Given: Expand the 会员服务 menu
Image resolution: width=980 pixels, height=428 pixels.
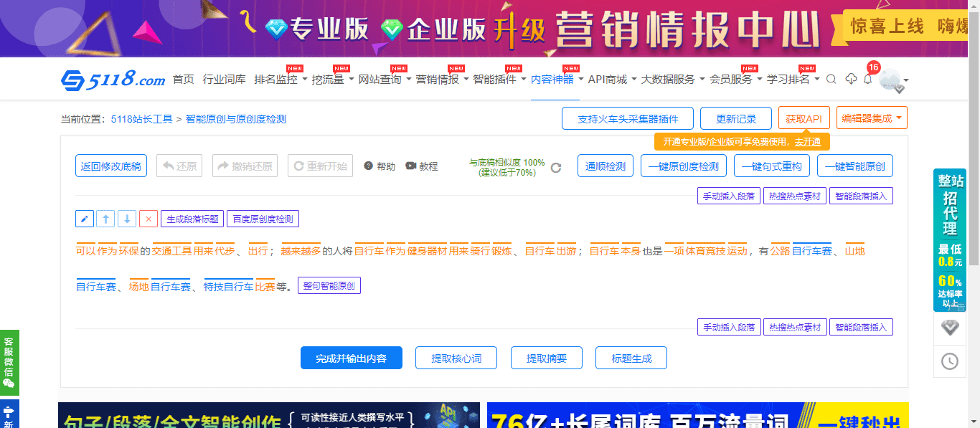Looking at the screenshot, I should [736, 80].
